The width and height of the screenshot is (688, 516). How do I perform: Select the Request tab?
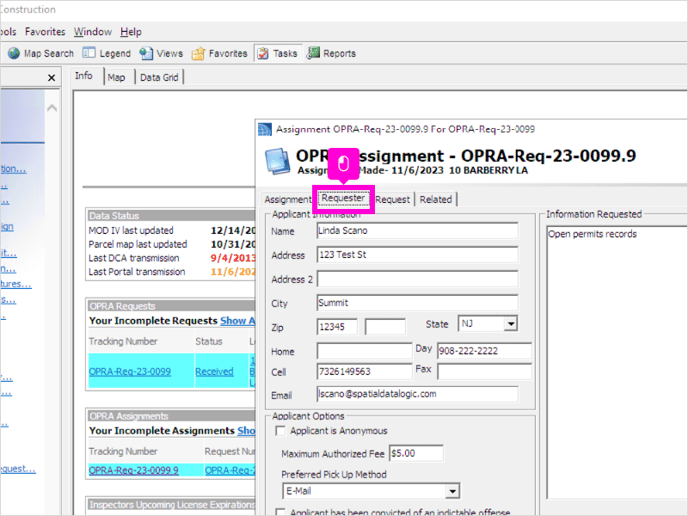(392, 199)
